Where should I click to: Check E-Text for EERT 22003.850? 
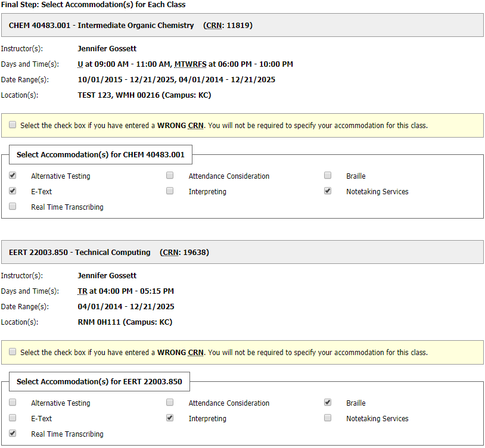click(13, 418)
